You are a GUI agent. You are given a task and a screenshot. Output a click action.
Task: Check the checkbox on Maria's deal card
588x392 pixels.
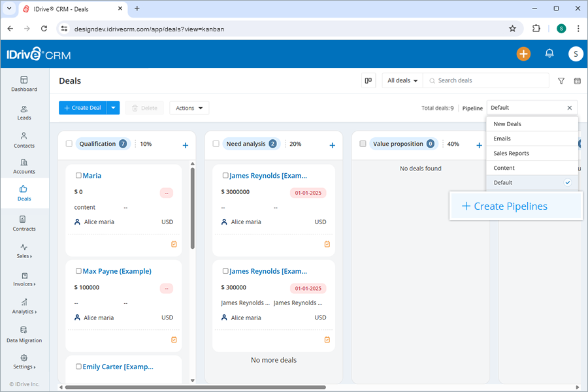(x=78, y=175)
